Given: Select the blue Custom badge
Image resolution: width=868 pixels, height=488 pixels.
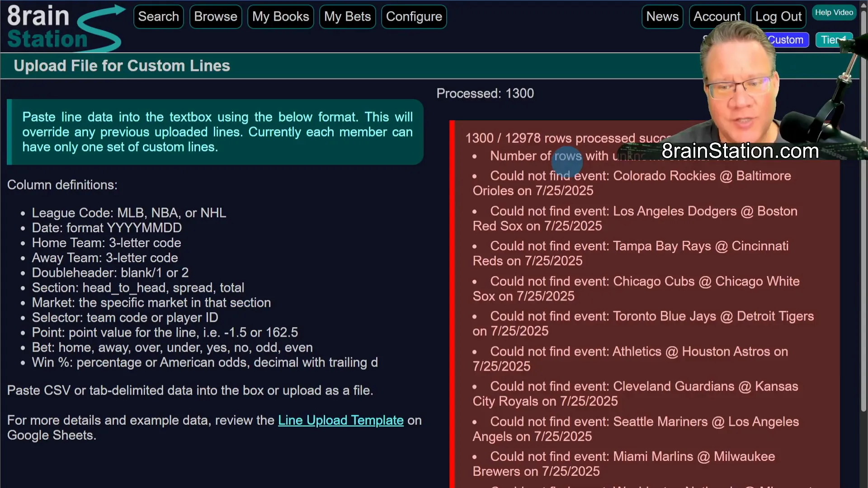Looking at the screenshot, I should point(787,40).
